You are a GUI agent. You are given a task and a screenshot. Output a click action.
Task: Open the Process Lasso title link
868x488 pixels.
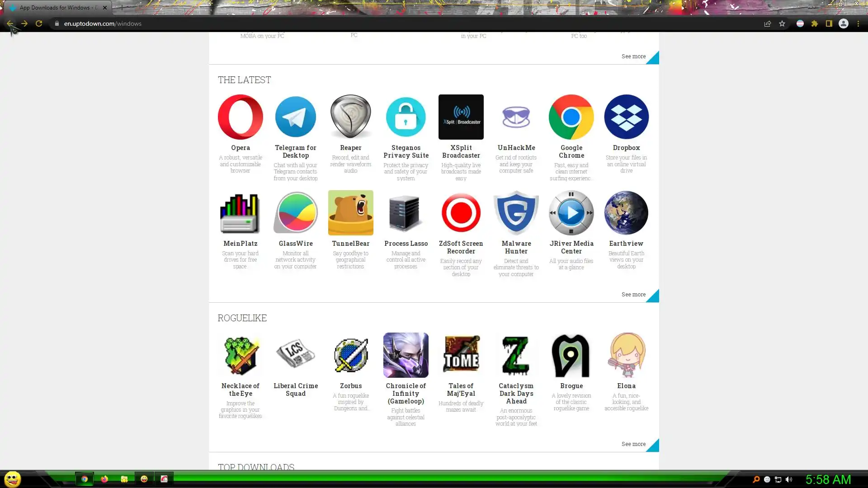[x=406, y=243]
